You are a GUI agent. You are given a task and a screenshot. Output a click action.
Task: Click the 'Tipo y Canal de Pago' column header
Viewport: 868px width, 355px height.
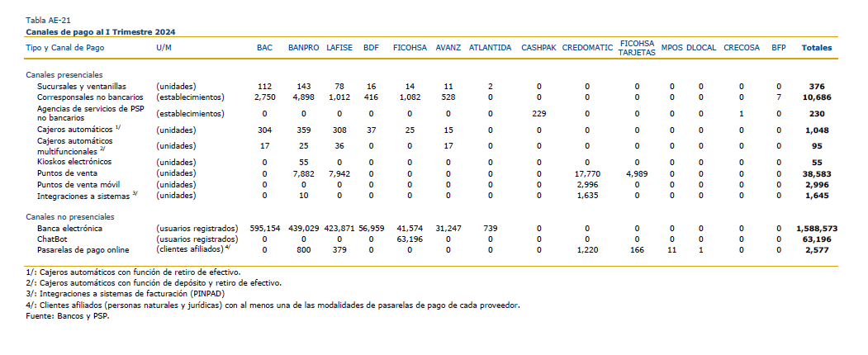64,48
